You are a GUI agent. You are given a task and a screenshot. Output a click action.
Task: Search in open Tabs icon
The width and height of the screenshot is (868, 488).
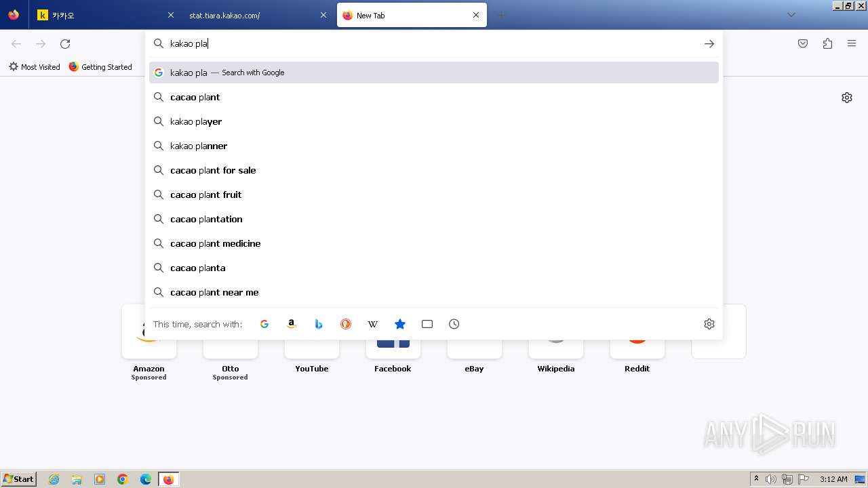427,324
